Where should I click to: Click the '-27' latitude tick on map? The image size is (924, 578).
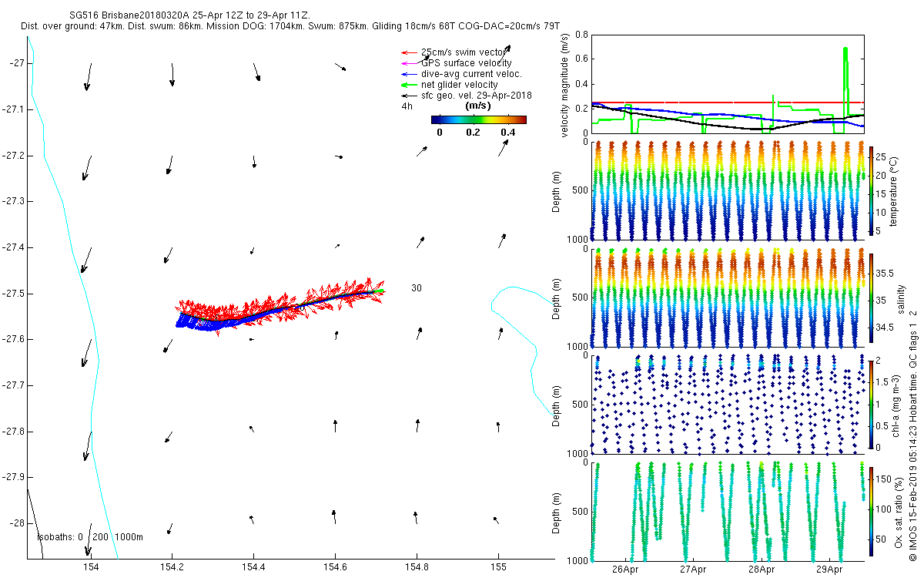coord(16,63)
